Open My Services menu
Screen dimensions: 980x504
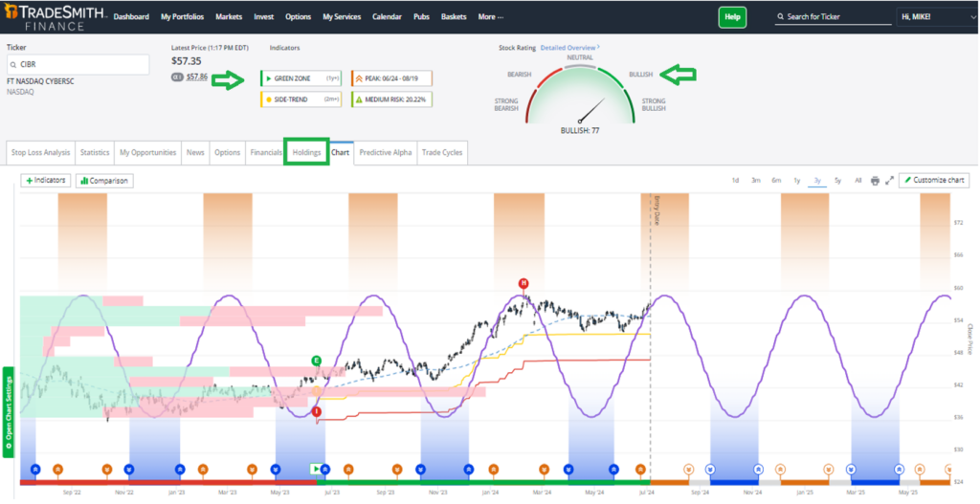342,17
